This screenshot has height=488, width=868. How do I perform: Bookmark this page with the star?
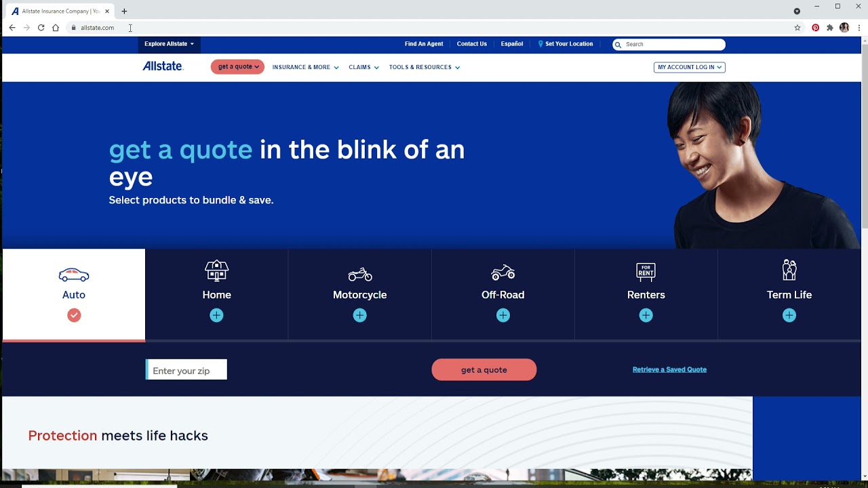(797, 28)
